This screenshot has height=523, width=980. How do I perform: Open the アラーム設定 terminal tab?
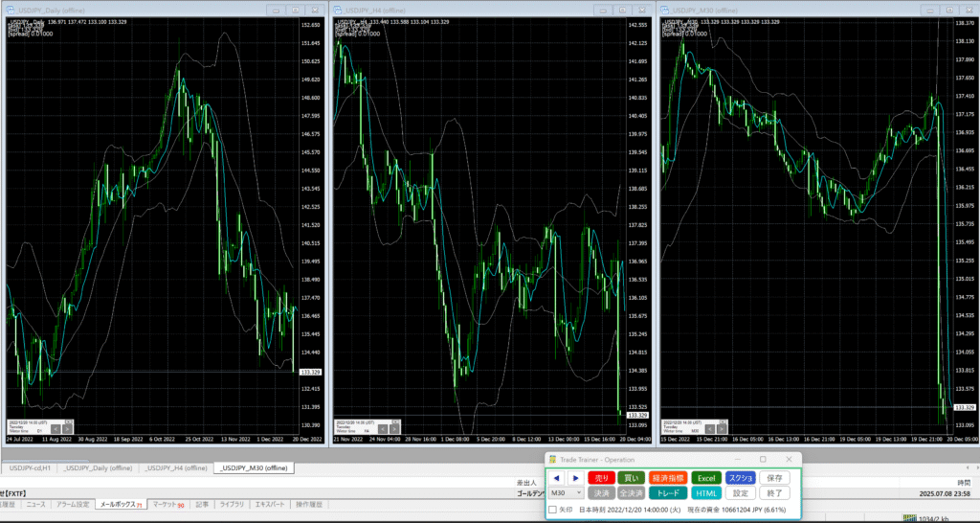pos(73,504)
